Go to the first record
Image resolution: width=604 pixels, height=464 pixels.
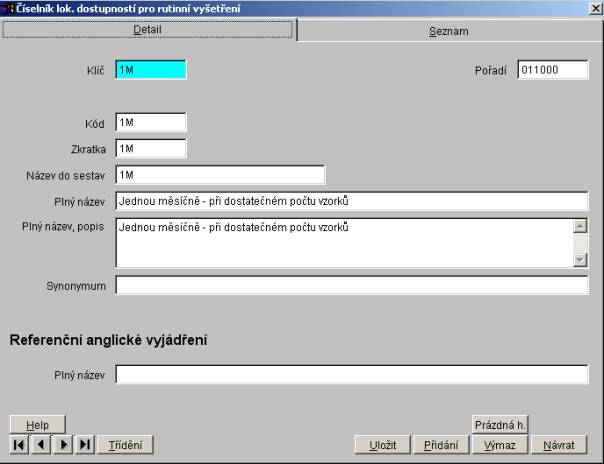pos(19,444)
